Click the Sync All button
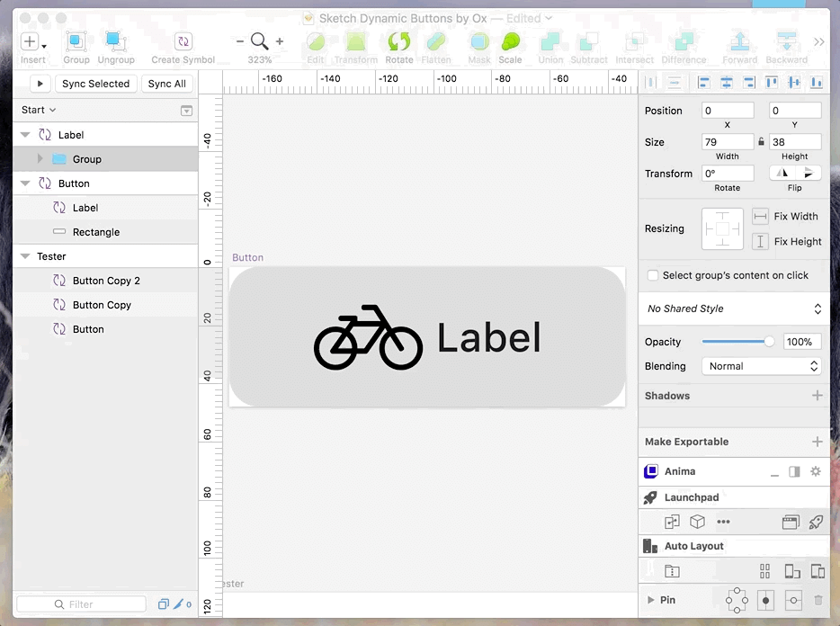 (x=167, y=84)
